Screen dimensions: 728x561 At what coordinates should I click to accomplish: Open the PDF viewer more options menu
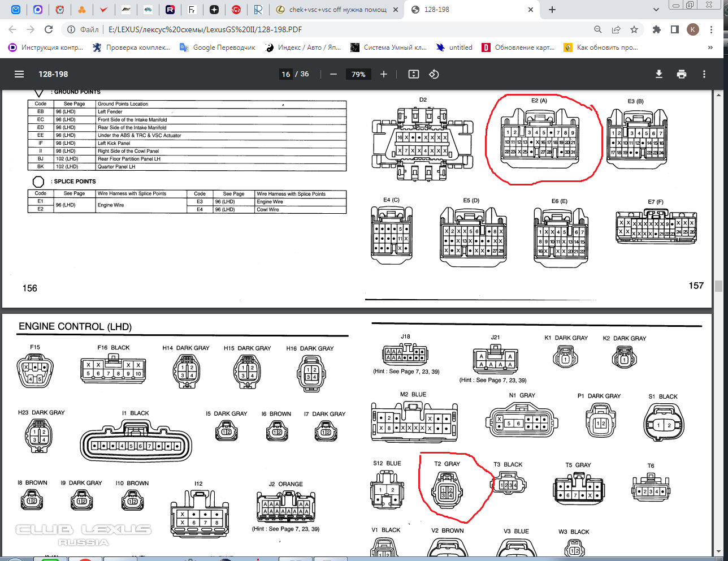pyautogui.click(x=704, y=74)
